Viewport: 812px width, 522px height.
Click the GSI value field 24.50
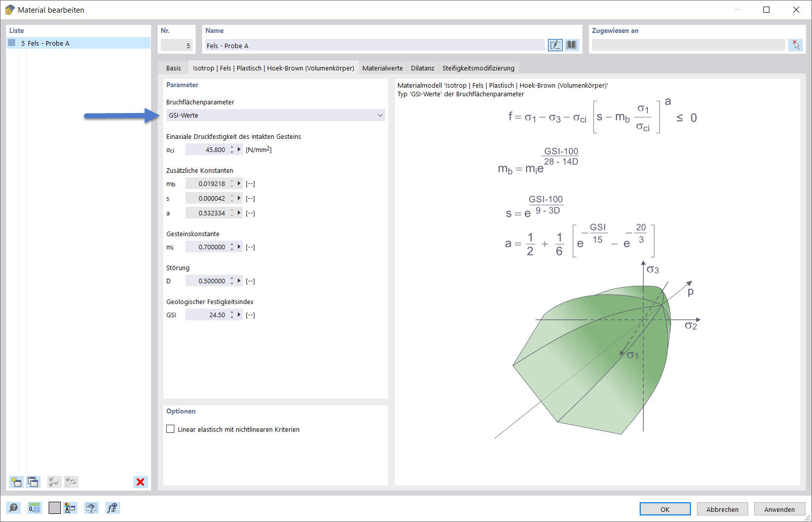tap(207, 315)
